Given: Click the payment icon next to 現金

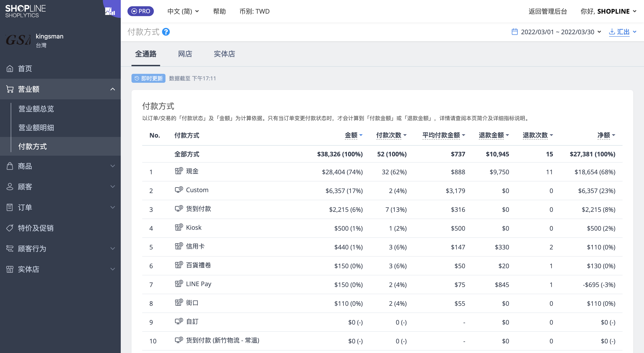Looking at the screenshot, I should 179,171.
